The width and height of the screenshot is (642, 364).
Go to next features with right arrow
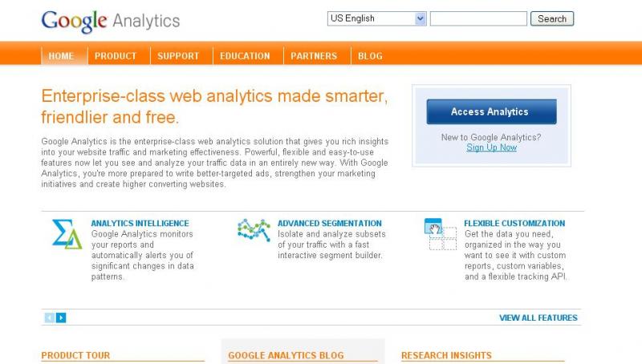point(61,317)
